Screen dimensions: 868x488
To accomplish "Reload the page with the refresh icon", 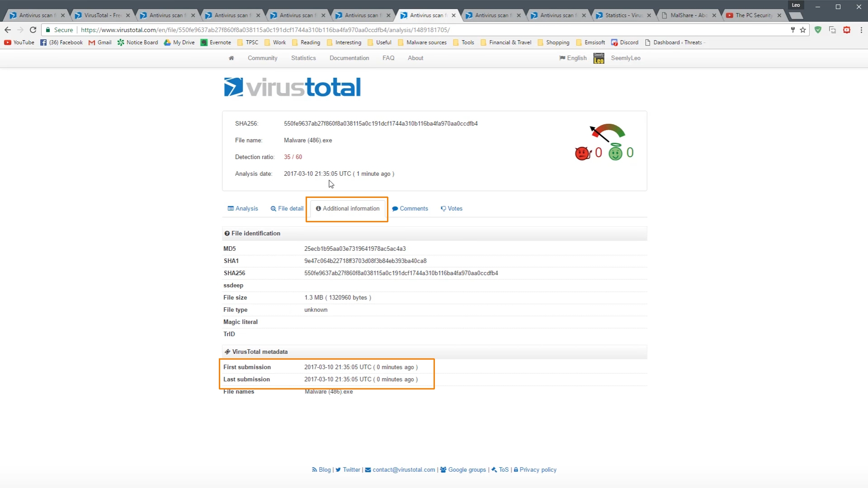I will pyautogui.click(x=33, y=30).
